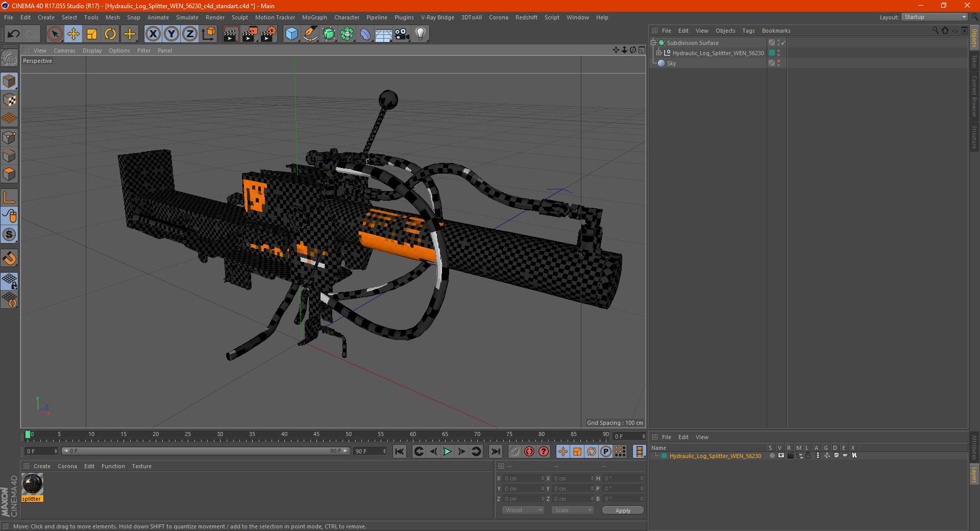This screenshot has height=531, width=980.
Task: Toggle Record Active Objects button
Action: [515, 451]
